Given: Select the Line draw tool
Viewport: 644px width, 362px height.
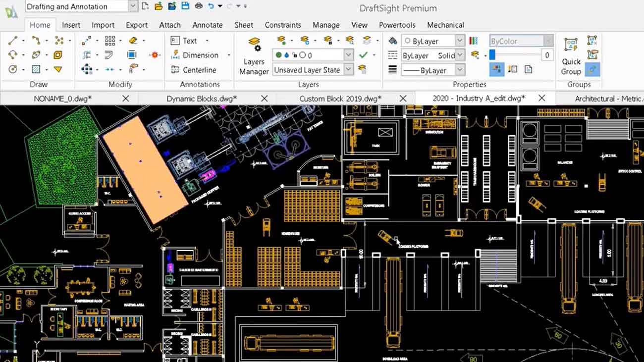Looking at the screenshot, I should (12, 41).
